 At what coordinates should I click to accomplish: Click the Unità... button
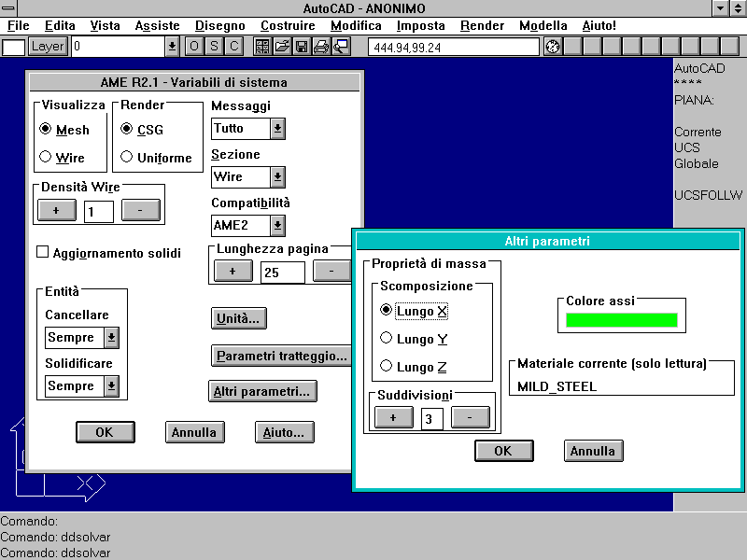pyautogui.click(x=238, y=318)
